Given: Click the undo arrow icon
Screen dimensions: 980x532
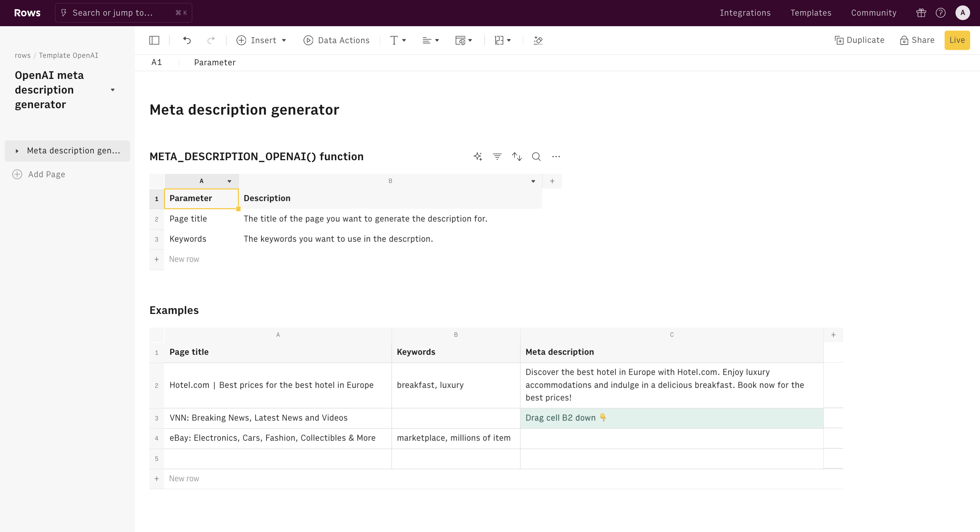Looking at the screenshot, I should (187, 40).
